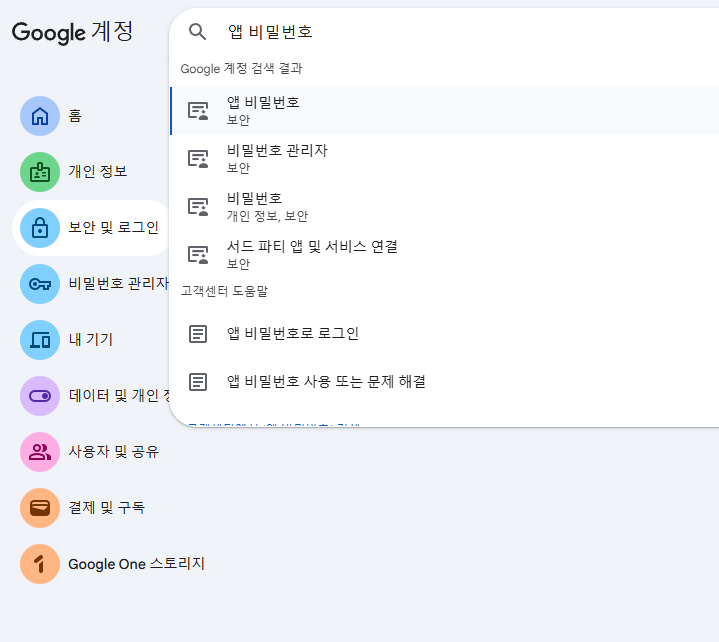The image size is (719, 642).
Task: Click the Home (홈) sidebar icon
Action: coord(40,116)
